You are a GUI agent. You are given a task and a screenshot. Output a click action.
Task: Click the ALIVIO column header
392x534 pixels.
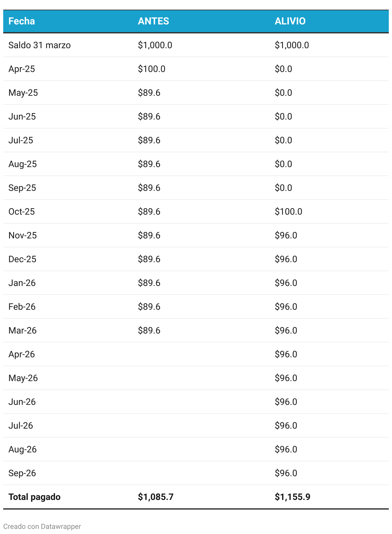pyautogui.click(x=290, y=21)
